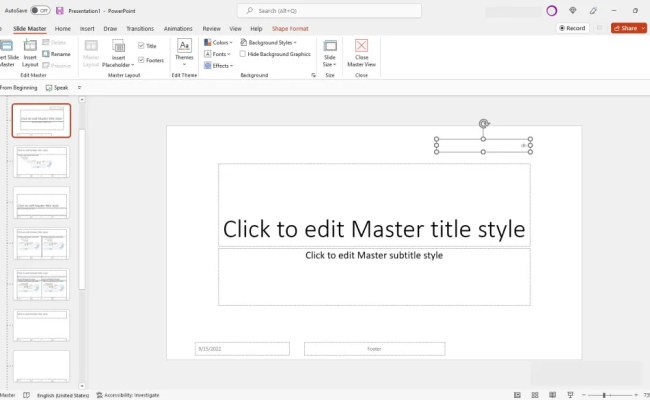Open the View tab
650x400 pixels.
[235, 29]
